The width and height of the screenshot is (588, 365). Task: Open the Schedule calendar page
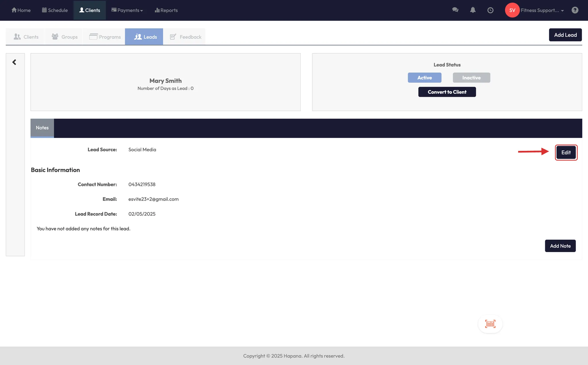pos(55,10)
